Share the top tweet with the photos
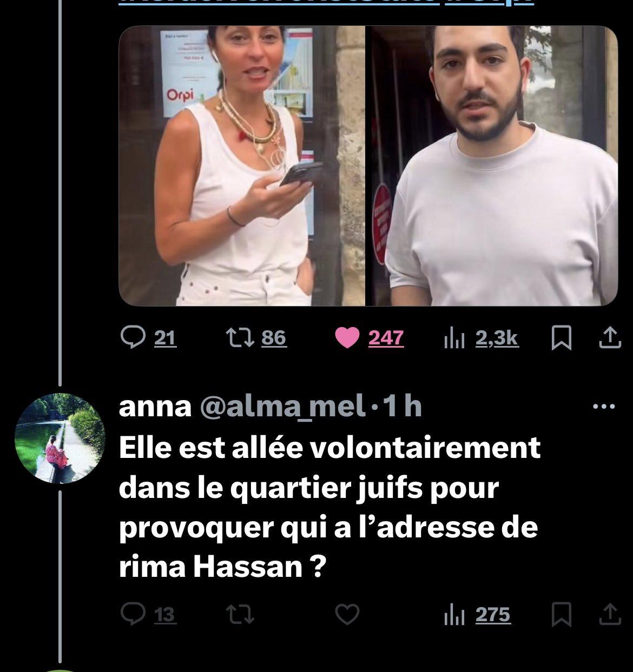The image size is (633, 672). (x=609, y=338)
